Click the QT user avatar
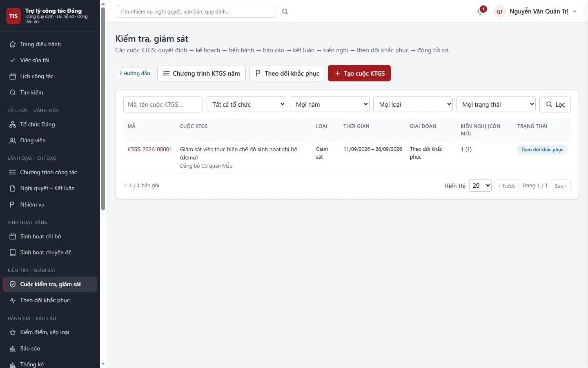 tap(500, 11)
